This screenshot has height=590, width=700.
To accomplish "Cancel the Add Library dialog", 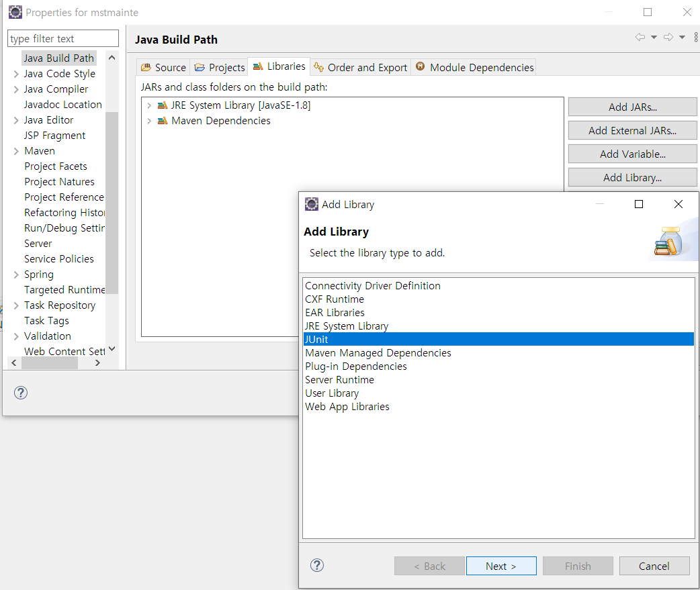I will pos(654,566).
